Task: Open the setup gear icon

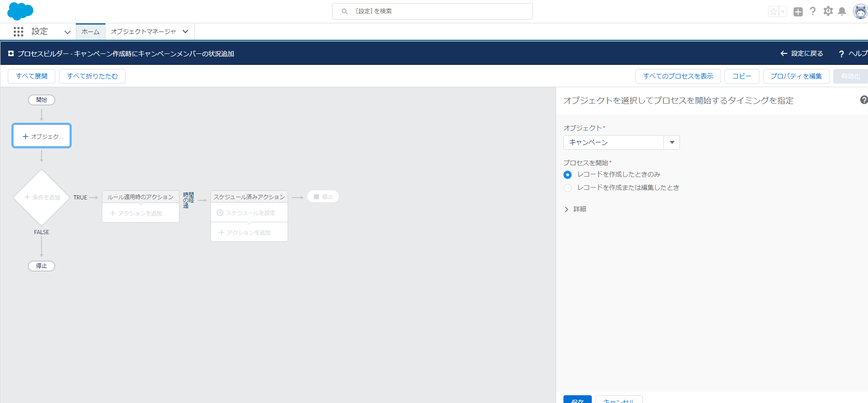Action: pos(828,11)
